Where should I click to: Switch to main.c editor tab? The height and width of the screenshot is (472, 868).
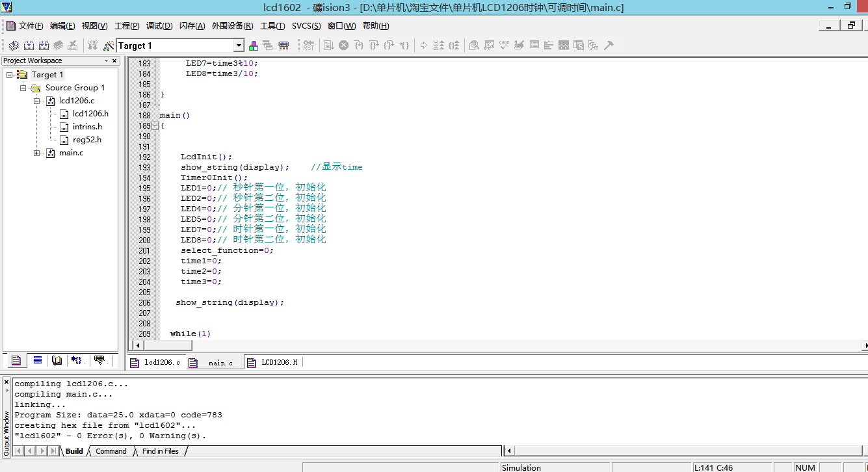[215, 363]
